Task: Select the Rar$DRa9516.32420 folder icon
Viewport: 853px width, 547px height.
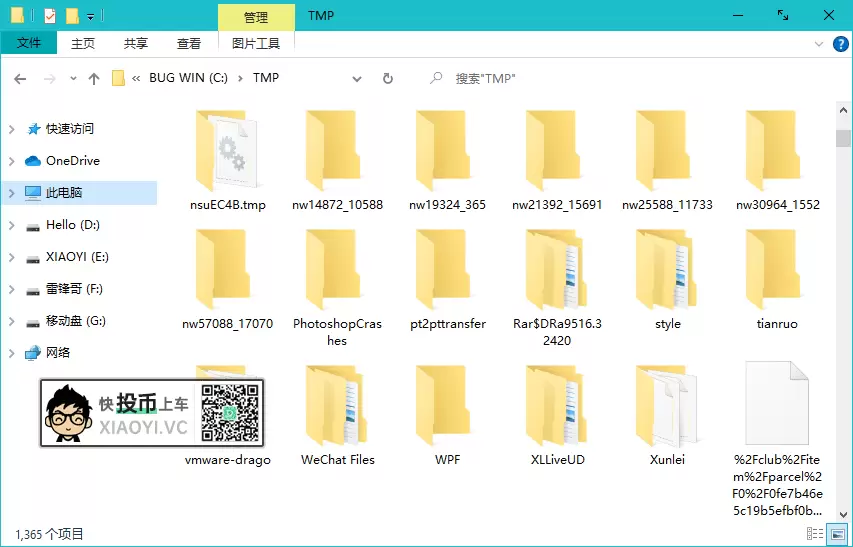Action: (x=557, y=269)
